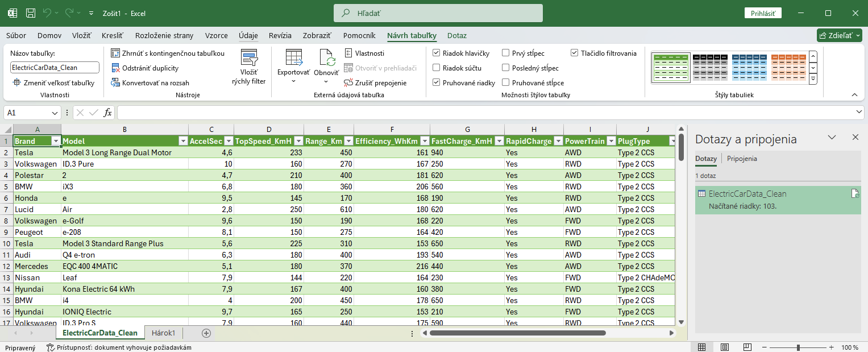Viewport: 868px width, 352px height.
Task: Collapse the ribbon with the chevron
Action: (x=854, y=94)
